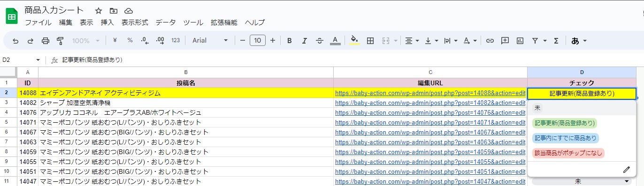Format the cell as percent
Screen dimensions: 644x186
(130, 41)
